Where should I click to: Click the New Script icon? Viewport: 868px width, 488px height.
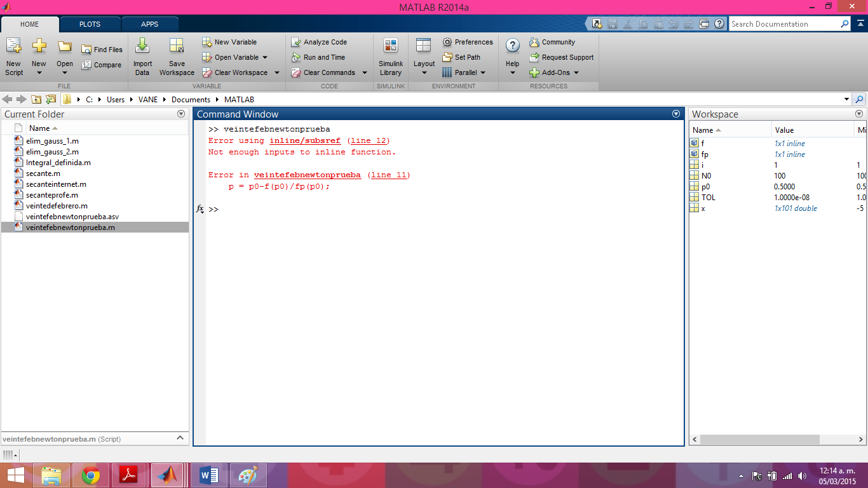[13, 46]
